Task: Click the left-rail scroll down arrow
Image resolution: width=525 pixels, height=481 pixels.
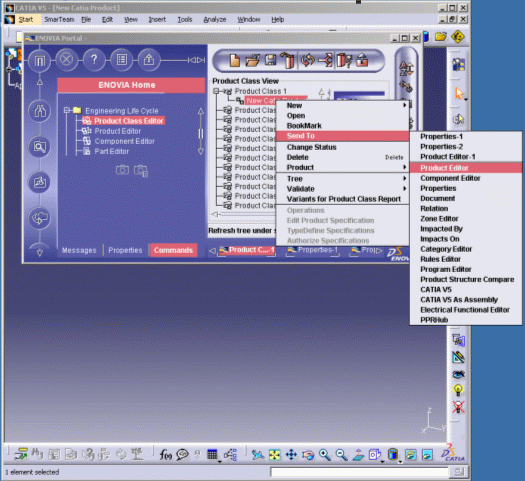Action: click(x=40, y=253)
